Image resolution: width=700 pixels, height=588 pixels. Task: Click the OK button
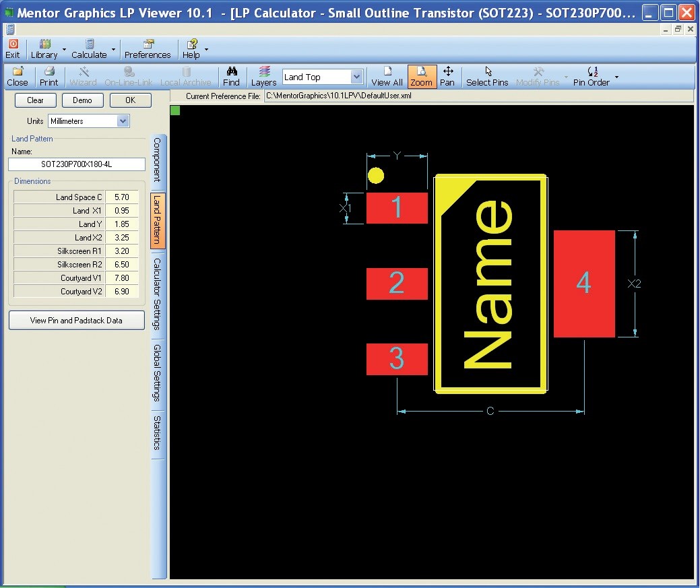pyautogui.click(x=130, y=100)
